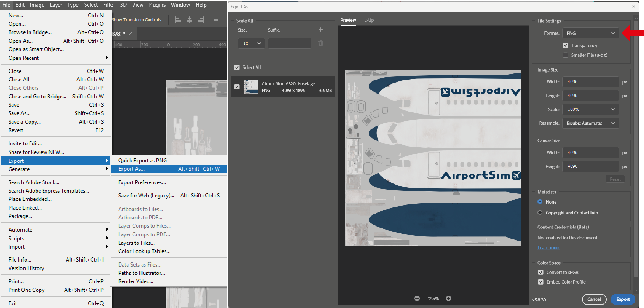Open the Resample Bicubic Automatic dropdown
Image resolution: width=644 pixels, height=308 pixels.
tap(591, 123)
